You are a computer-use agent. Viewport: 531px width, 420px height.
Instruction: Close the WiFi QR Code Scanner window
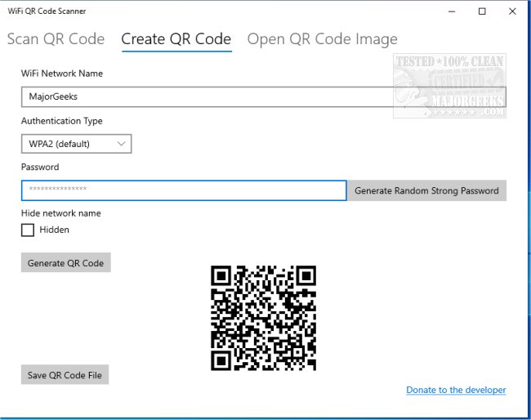512,11
